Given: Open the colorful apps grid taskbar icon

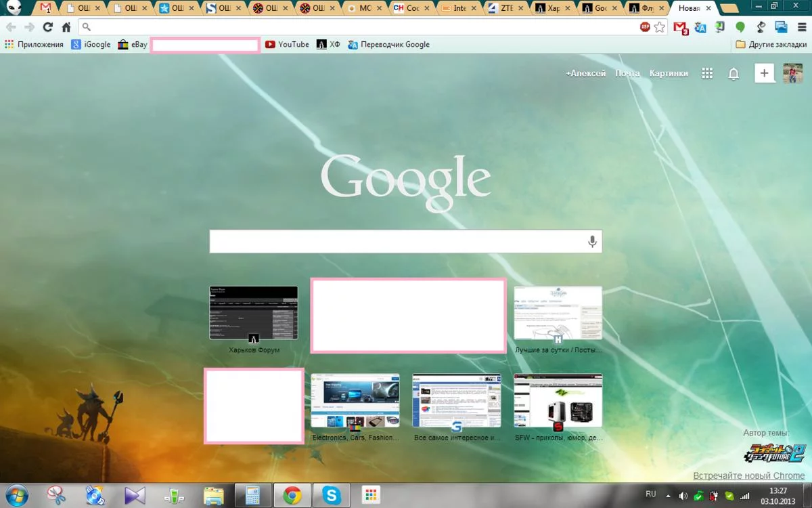Looking at the screenshot, I should [x=370, y=496].
